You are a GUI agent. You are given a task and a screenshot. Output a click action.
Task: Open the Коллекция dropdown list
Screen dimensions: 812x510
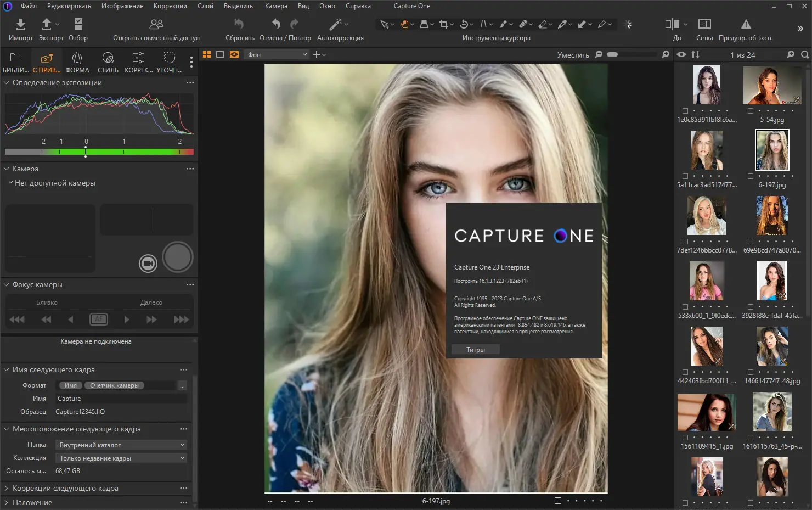point(122,458)
